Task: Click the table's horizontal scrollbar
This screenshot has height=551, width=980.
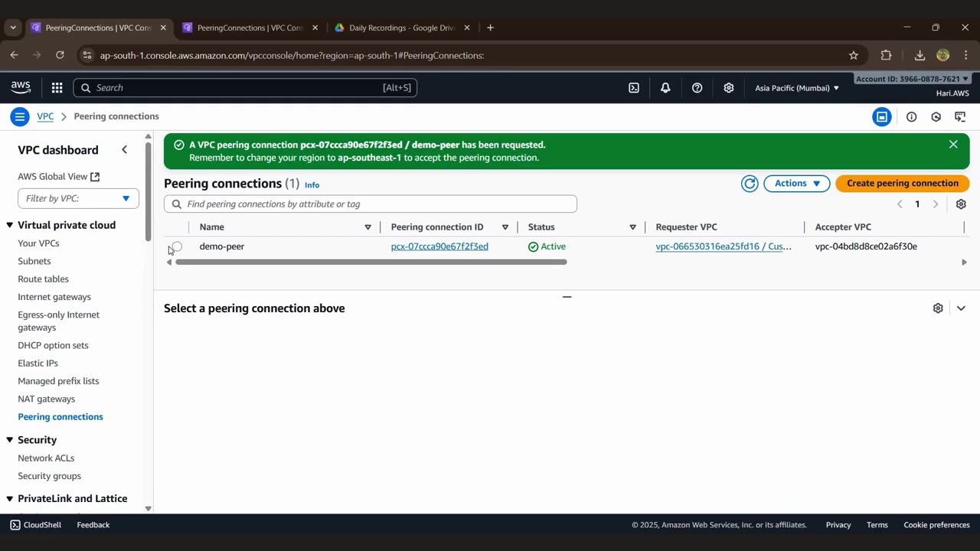Action: click(371, 262)
